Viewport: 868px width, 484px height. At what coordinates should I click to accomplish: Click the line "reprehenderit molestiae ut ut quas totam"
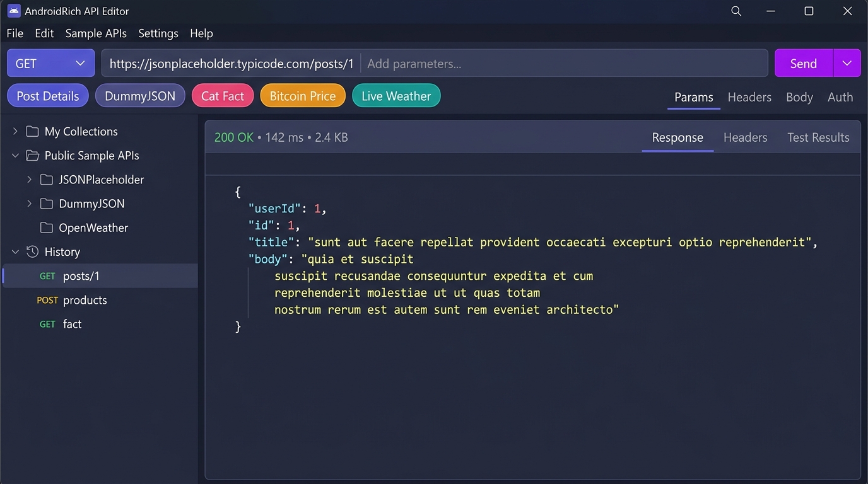[x=407, y=292]
